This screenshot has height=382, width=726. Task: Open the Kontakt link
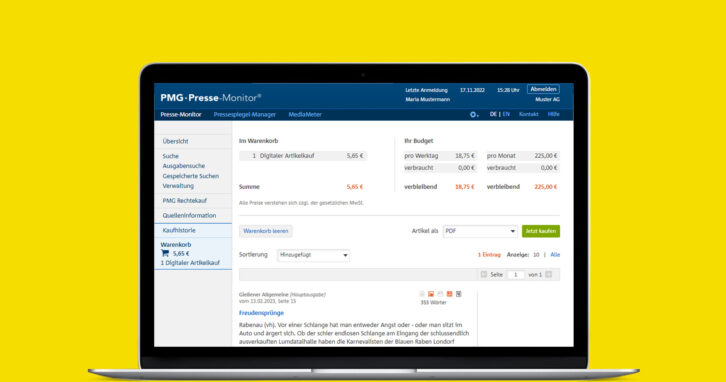(x=528, y=114)
